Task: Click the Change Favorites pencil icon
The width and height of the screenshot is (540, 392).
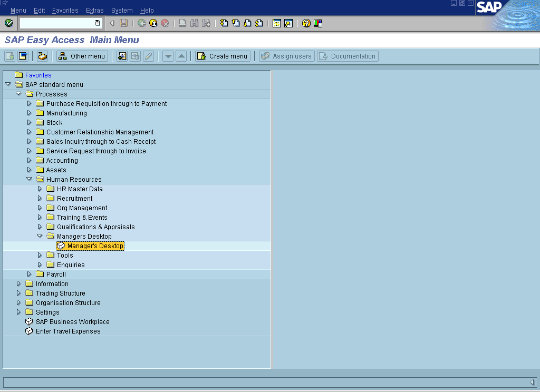Action: coord(148,56)
